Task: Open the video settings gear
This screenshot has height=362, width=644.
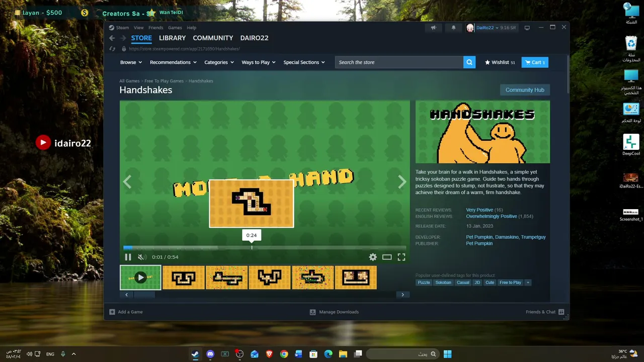Action: click(373, 257)
